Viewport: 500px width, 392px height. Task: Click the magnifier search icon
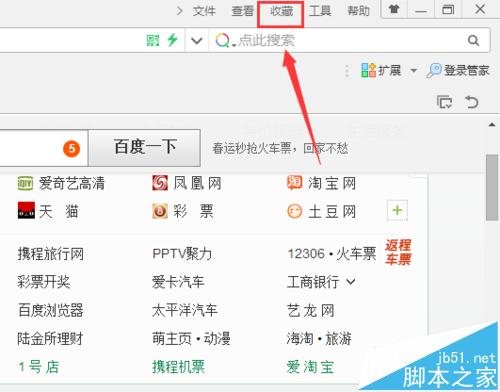pyautogui.click(x=473, y=41)
